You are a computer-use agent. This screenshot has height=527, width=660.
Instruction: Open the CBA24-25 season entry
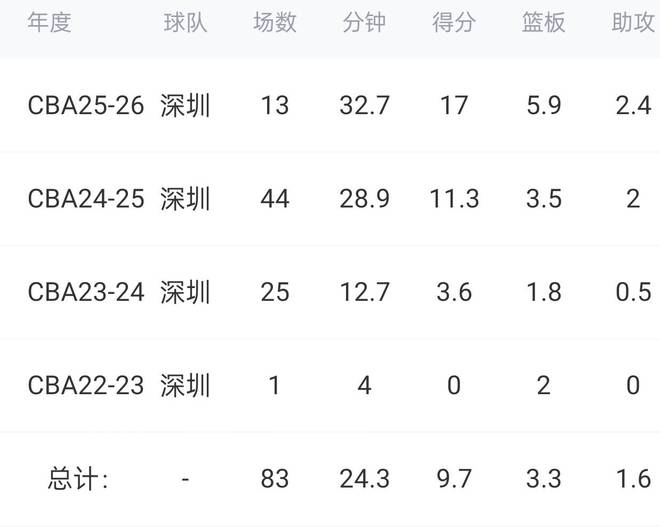point(86,199)
